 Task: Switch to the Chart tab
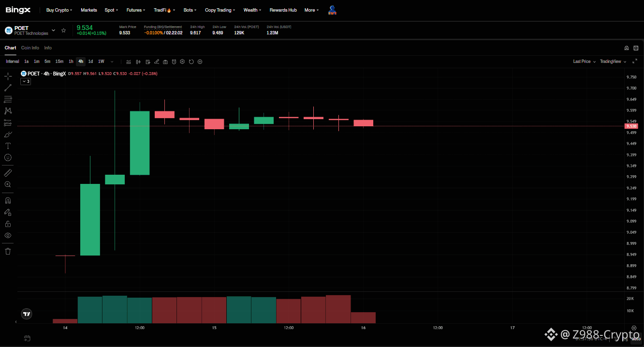10,48
